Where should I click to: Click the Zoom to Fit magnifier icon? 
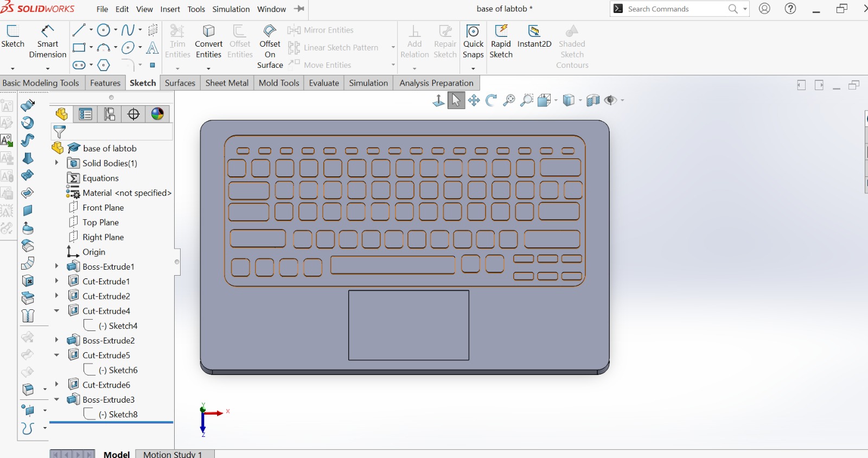(509, 100)
